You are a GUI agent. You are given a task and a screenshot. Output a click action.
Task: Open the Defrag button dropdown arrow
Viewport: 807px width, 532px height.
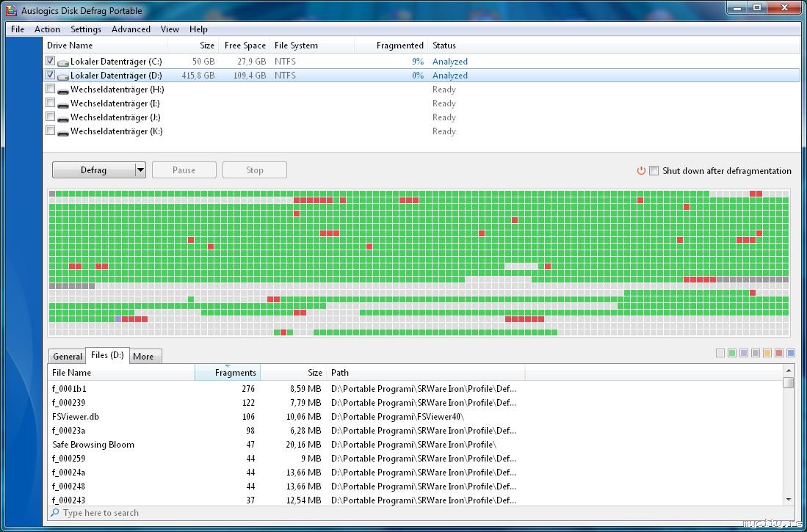[140, 170]
